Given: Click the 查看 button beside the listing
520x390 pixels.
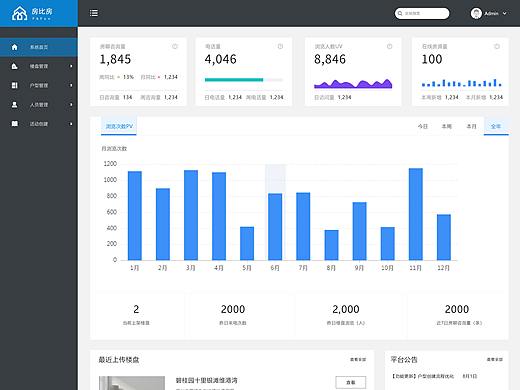Looking at the screenshot, I should (350, 382).
